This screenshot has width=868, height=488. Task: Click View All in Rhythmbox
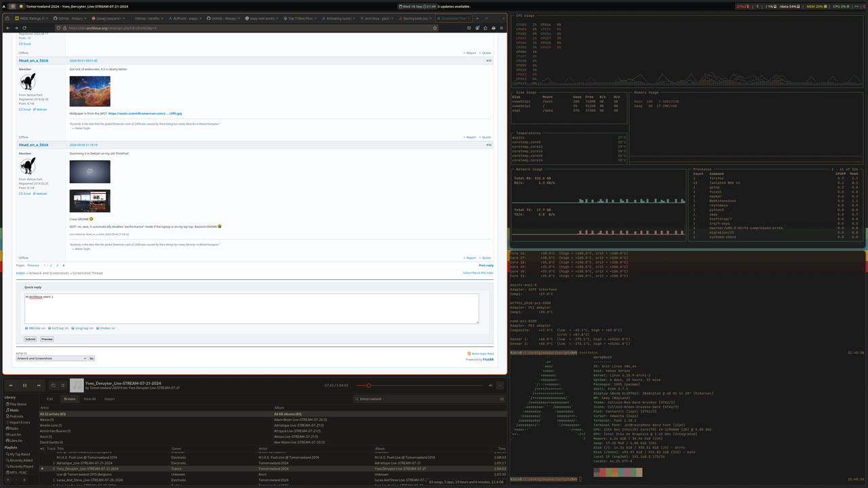tap(90, 399)
